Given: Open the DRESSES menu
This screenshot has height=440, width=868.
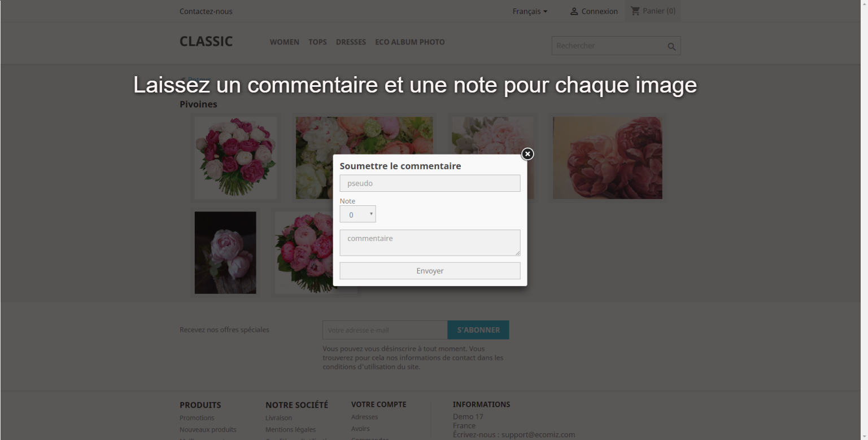Looking at the screenshot, I should point(351,42).
